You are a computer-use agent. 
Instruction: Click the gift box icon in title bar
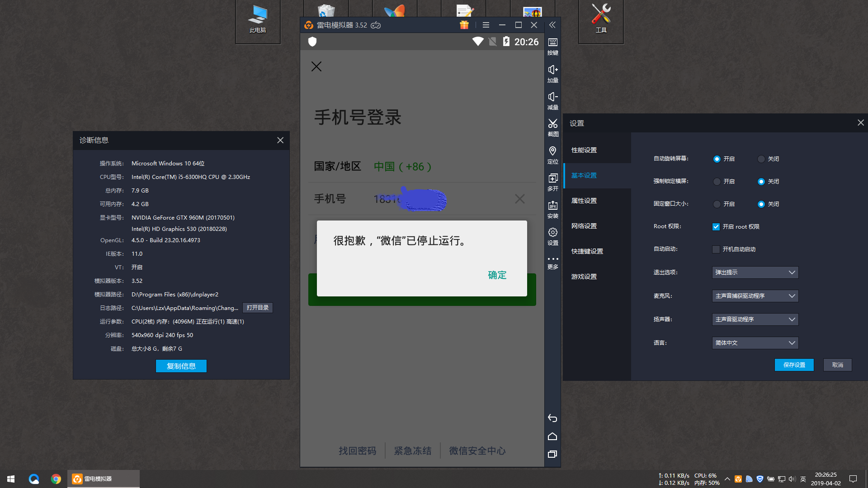click(x=464, y=25)
